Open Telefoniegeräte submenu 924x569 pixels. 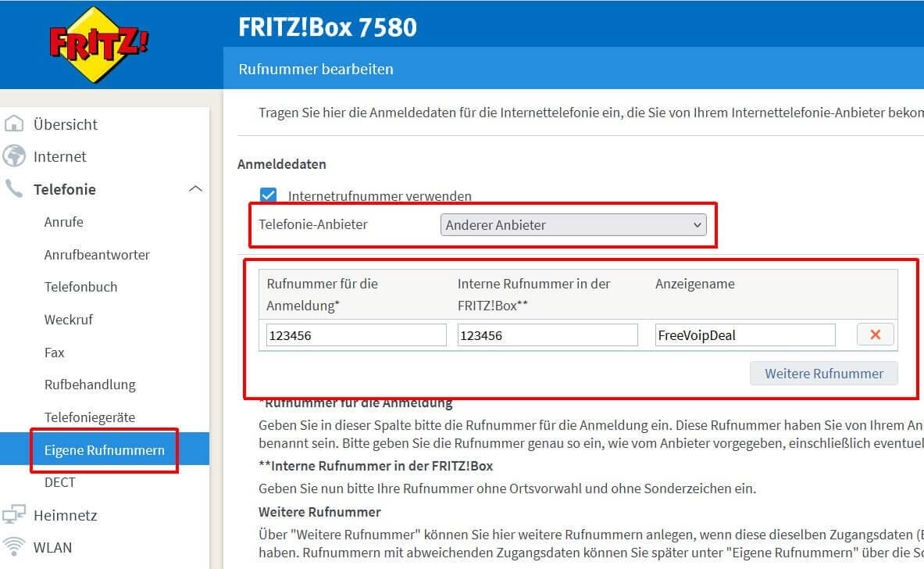[x=90, y=417]
